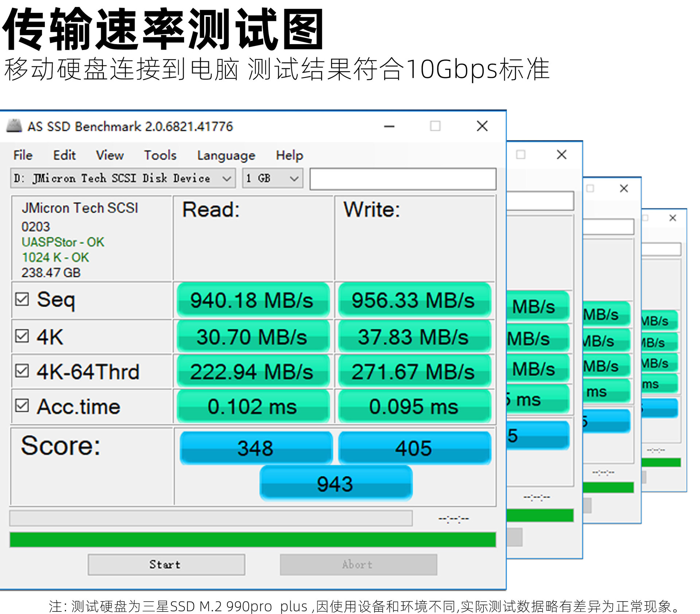700x614 pixels.
Task: Close the third stacked benchmark window
Action: 624,189
